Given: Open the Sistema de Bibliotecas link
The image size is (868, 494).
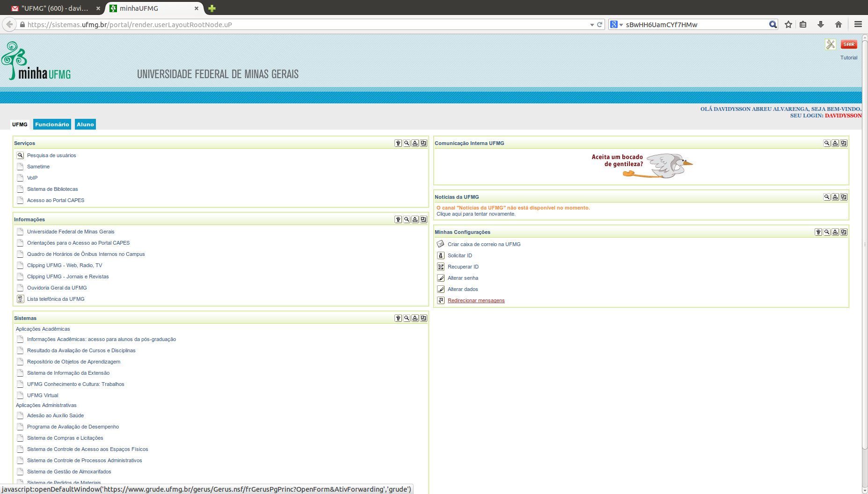Looking at the screenshot, I should coord(52,189).
